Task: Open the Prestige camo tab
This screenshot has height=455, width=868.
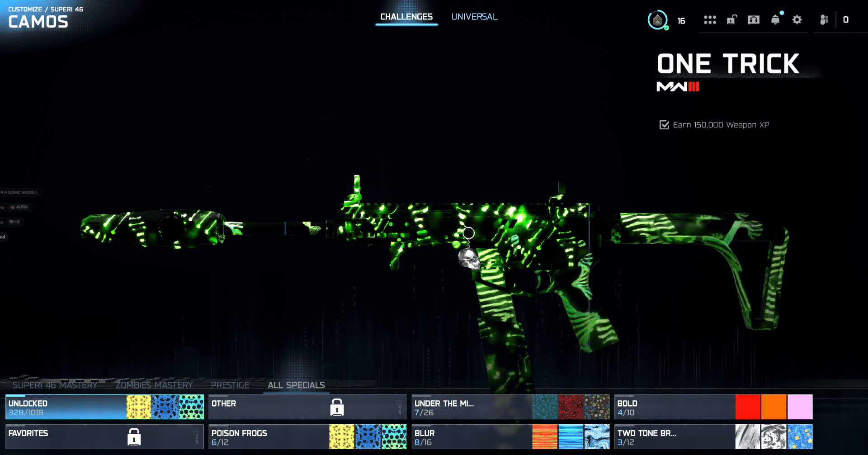Action: [230, 385]
